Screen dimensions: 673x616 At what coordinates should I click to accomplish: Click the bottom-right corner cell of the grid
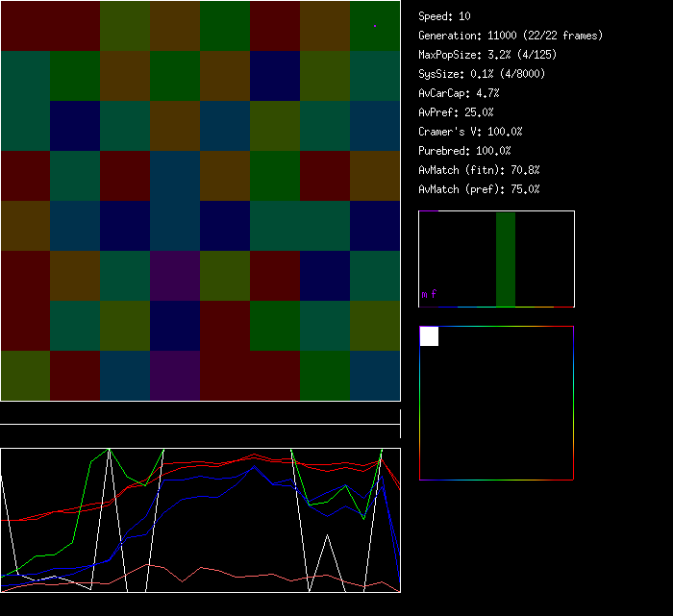tap(375, 376)
